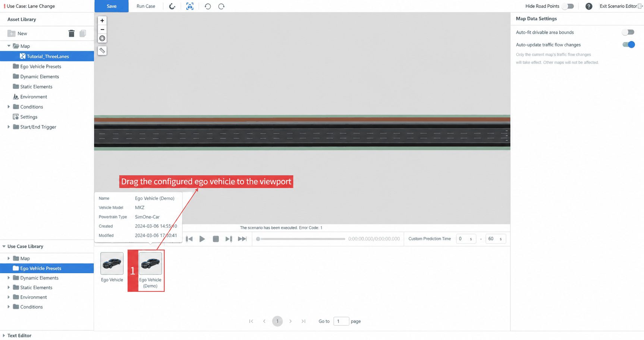
Task: Click Run Case in toolbar
Action: pyautogui.click(x=146, y=6)
